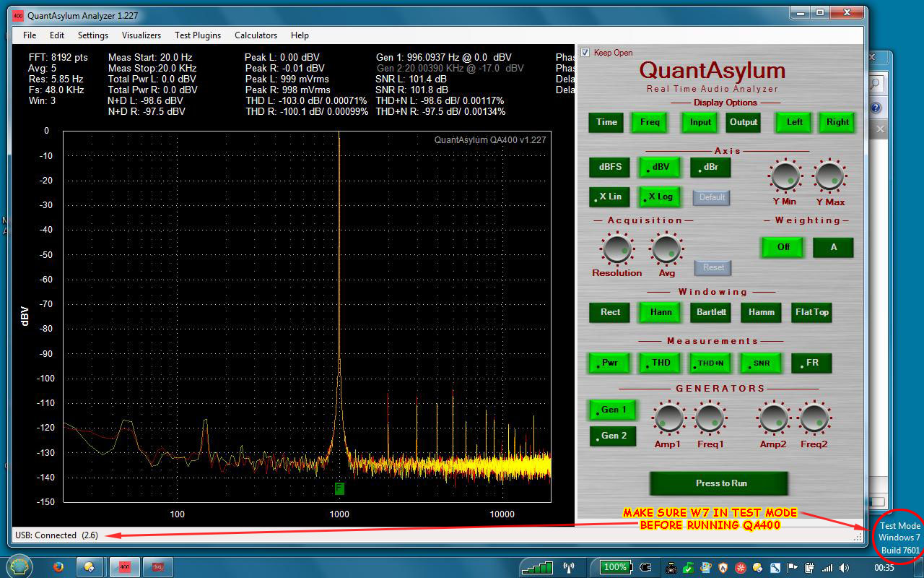Screen dimensions: 924x578
Task: Click the blue help icon in background window
Action: tap(876, 108)
